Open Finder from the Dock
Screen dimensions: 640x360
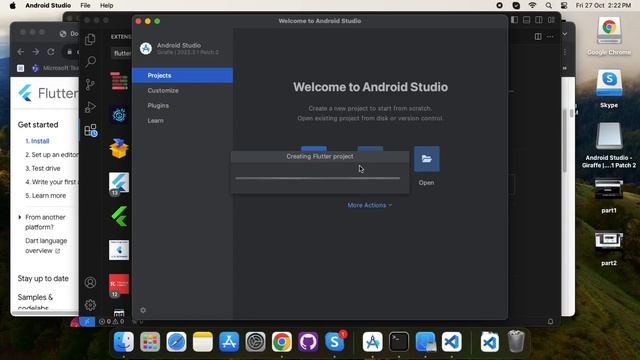[124, 342]
